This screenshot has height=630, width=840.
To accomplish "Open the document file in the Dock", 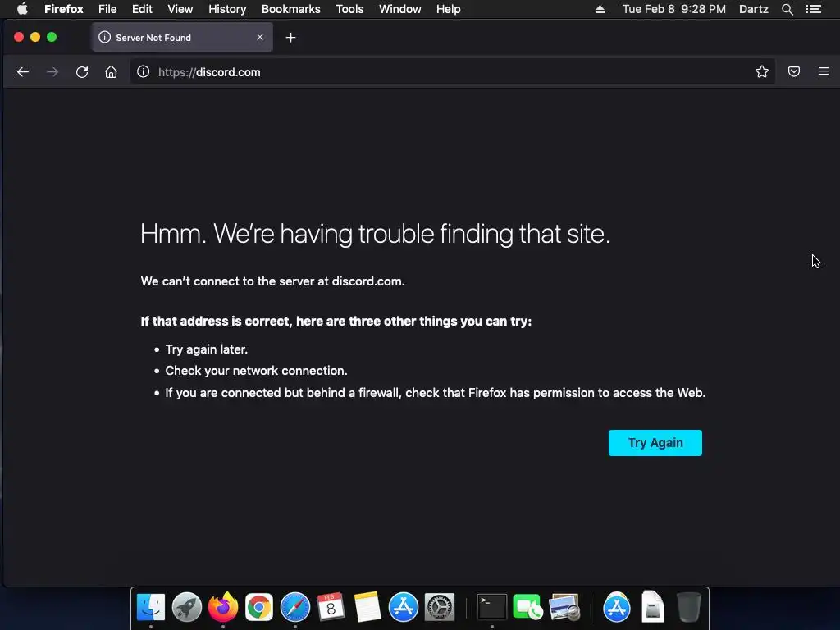I will tap(652, 607).
